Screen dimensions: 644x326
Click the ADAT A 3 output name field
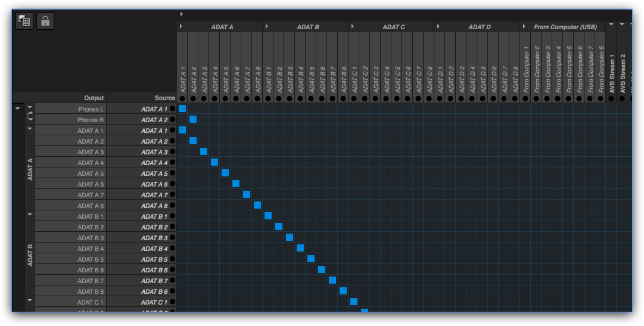coord(91,152)
